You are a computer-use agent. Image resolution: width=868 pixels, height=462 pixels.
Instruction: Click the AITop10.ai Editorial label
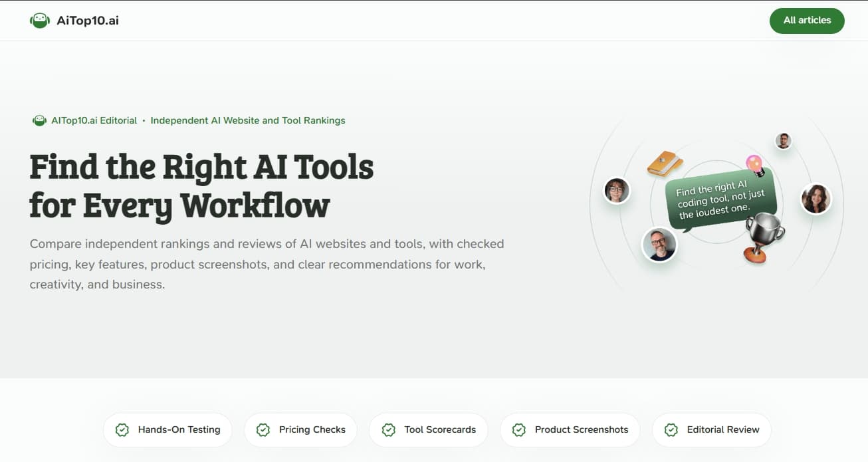(94, 121)
